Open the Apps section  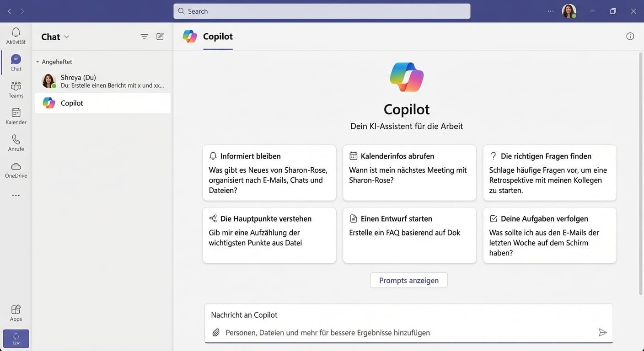tap(16, 312)
